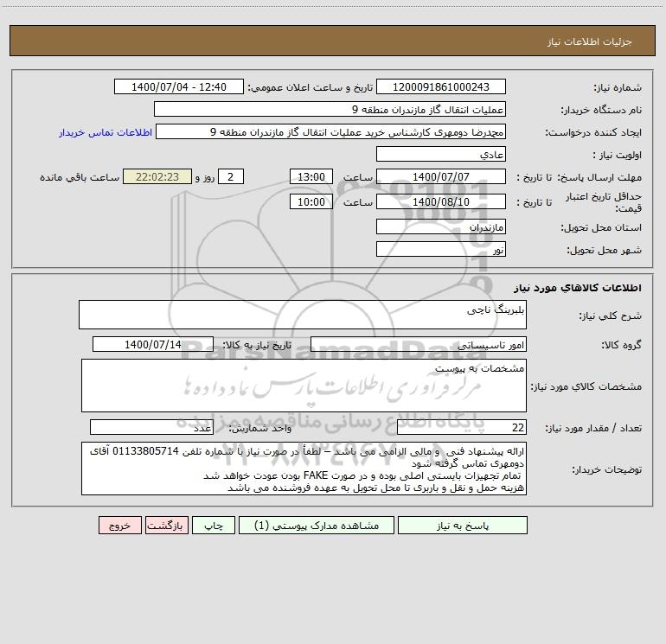Click the بازگشت back button

click(x=166, y=526)
